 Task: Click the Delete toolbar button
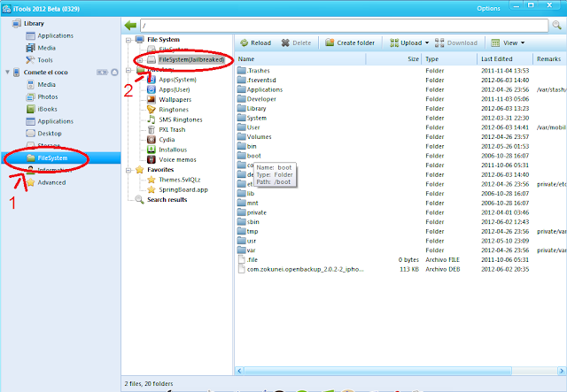pyautogui.click(x=296, y=43)
